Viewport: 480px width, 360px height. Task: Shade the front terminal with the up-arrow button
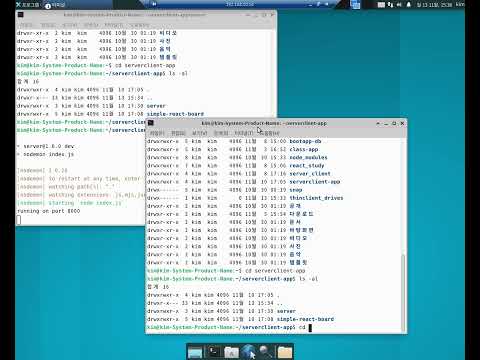coord(378,123)
